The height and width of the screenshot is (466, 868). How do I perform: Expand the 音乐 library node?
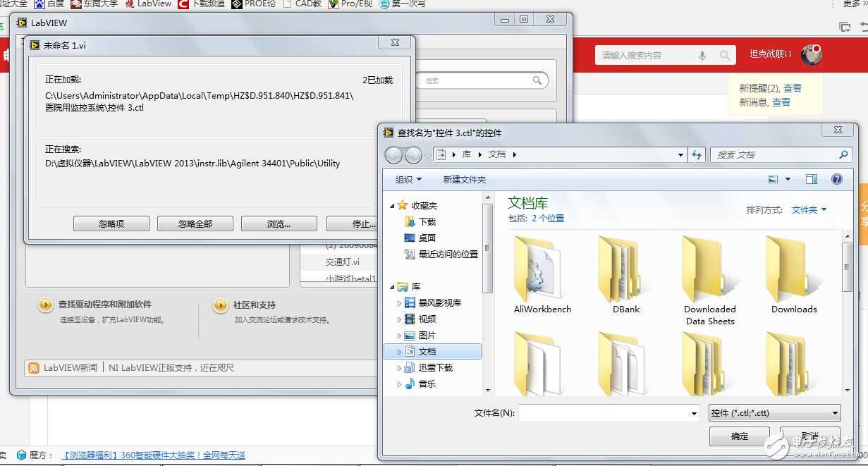[x=399, y=384]
